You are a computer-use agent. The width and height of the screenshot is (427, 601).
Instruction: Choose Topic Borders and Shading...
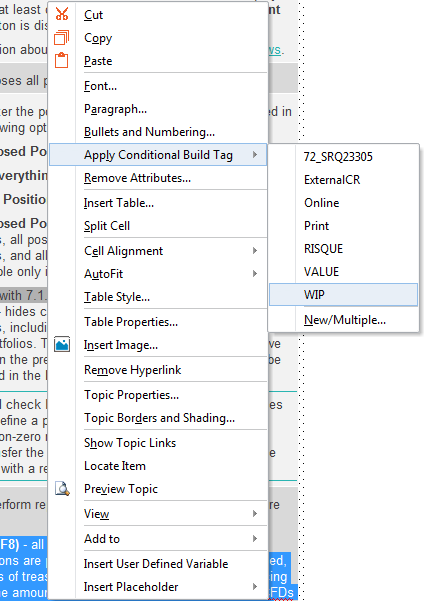point(159,418)
